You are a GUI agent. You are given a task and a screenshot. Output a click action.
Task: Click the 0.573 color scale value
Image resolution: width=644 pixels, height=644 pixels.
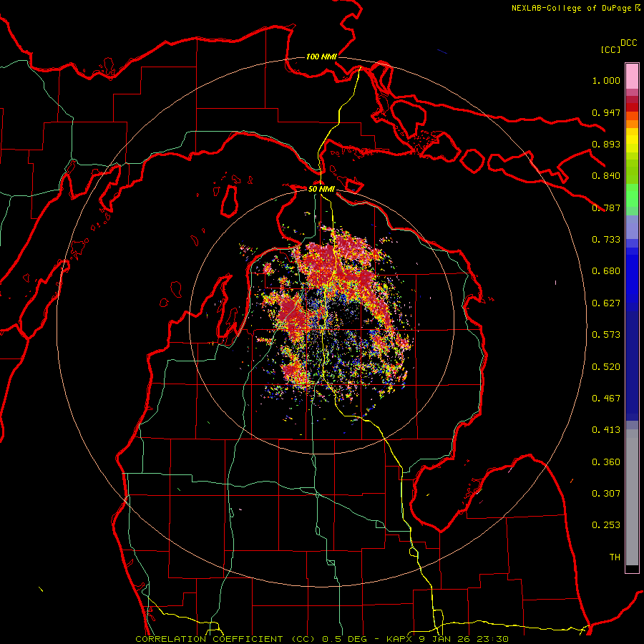(x=606, y=335)
